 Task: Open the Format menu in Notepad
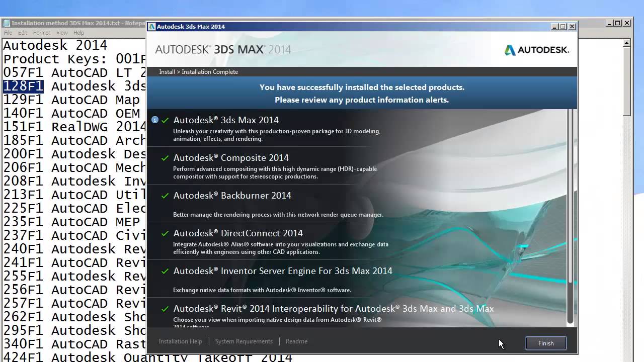pyautogui.click(x=42, y=33)
